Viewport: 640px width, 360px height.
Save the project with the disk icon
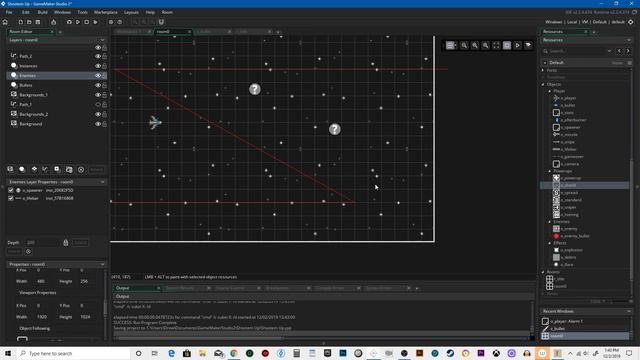38,22
